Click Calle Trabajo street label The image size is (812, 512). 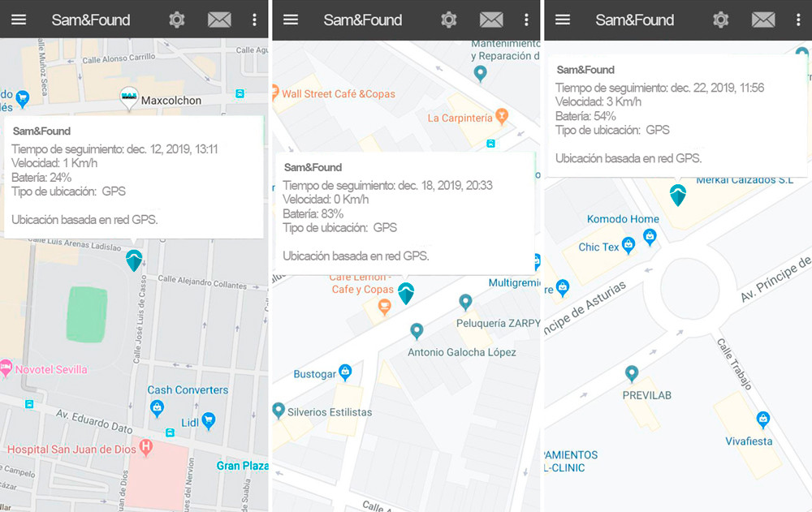[734, 364]
